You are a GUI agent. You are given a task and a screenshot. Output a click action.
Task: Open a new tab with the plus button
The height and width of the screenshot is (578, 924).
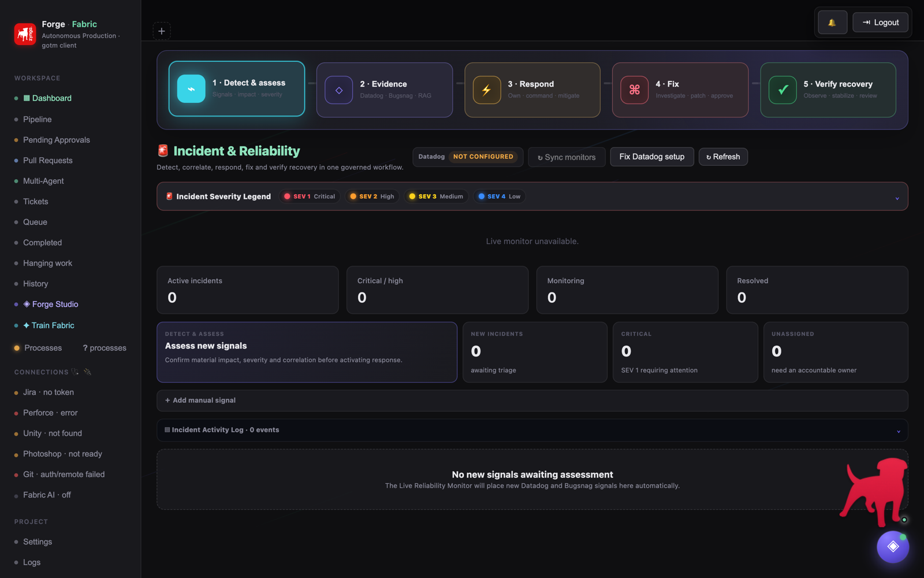[162, 31]
